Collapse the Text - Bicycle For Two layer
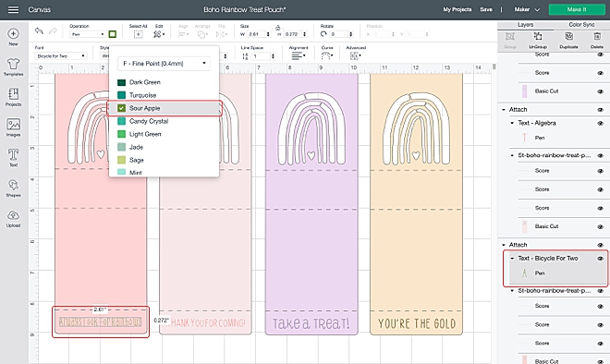The image size is (610, 364). click(x=512, y=259)
